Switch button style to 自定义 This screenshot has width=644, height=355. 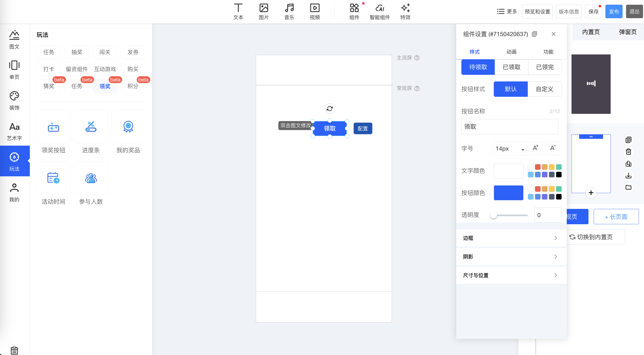point(544,89)
